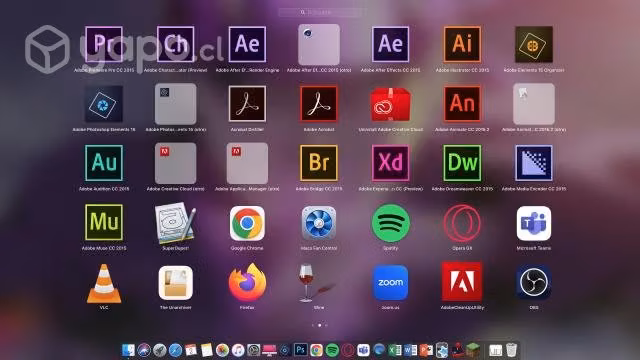Open Firefox browser

(247, 282)
